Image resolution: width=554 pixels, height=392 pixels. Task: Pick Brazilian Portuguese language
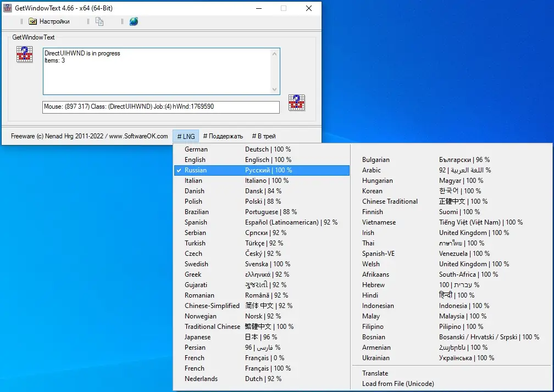pyautogui.click(x=262, y=212)
